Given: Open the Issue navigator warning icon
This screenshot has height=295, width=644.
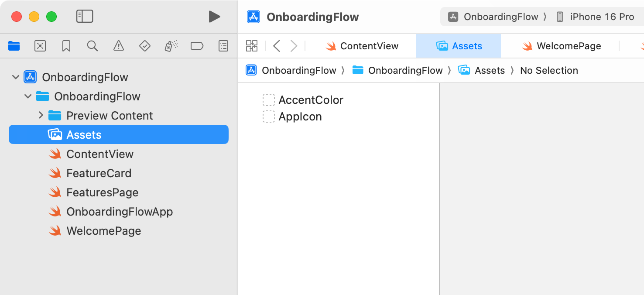Looking at the screenshot, I should (118, 46).
